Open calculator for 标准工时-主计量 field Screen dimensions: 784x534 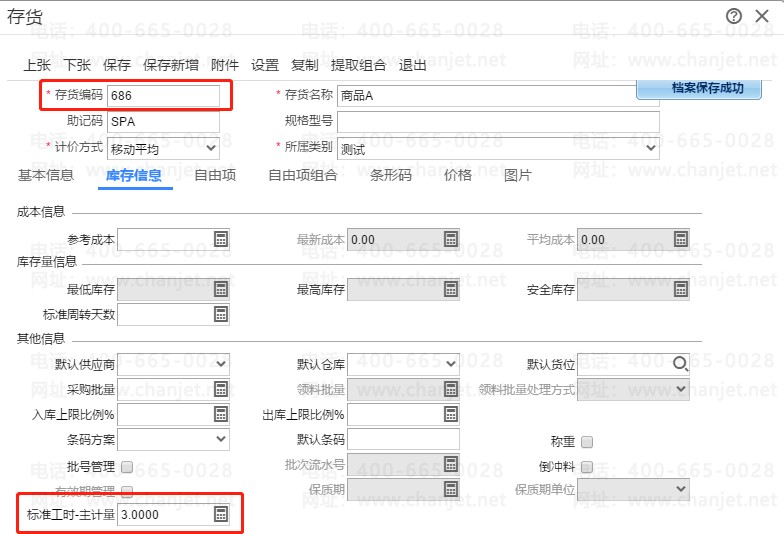[x=221, y=515]
